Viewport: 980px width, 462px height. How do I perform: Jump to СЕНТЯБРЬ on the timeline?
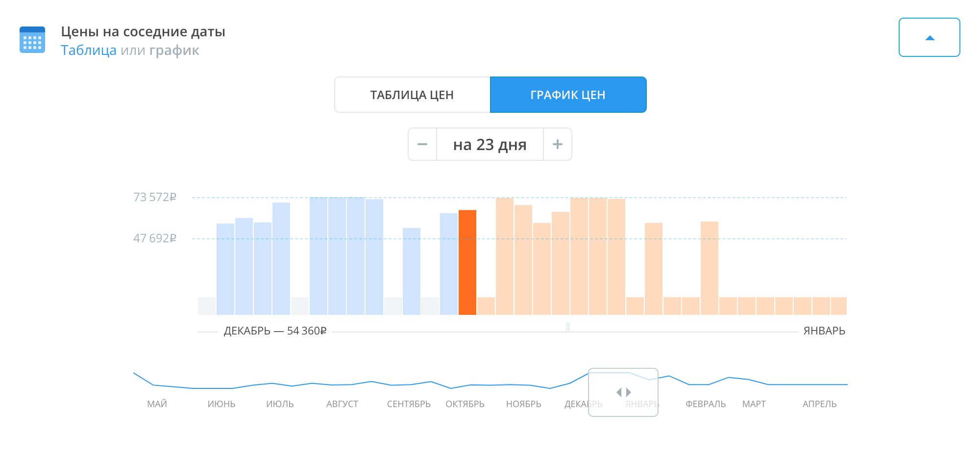click(x=409, y=404)
